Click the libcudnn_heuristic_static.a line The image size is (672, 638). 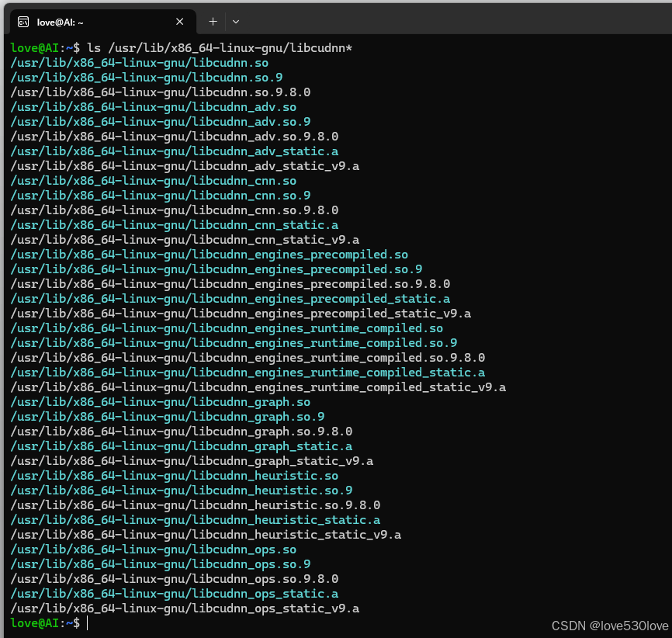click(196, 520)
